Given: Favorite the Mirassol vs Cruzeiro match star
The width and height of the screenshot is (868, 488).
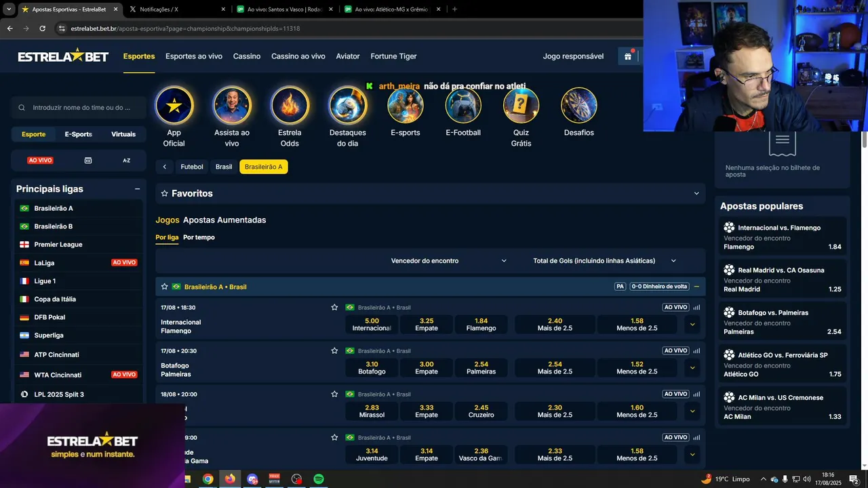Looking at the screenshot, I should click(x=334, y=394).
